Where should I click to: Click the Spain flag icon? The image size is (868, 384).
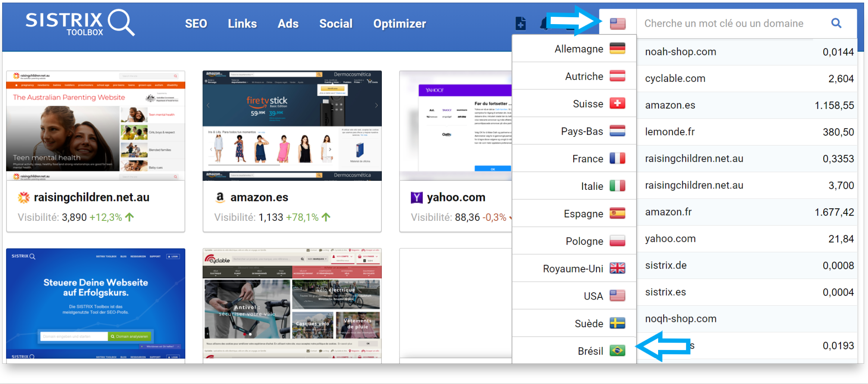[618, 213]
